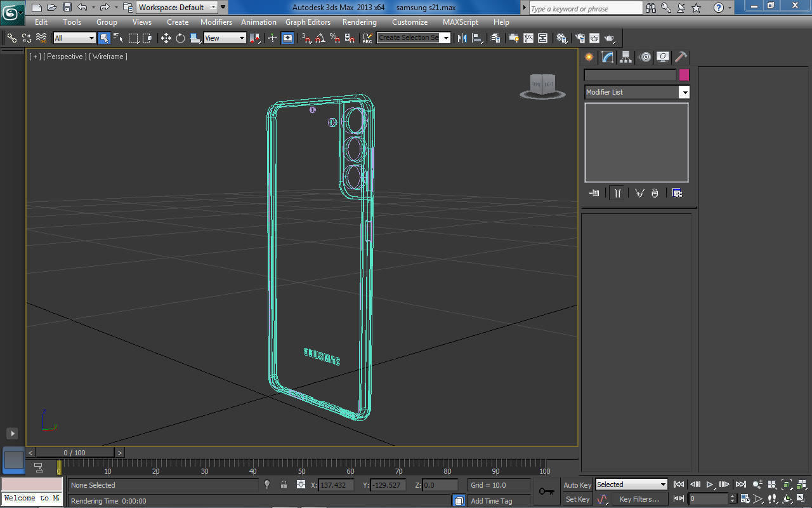Open the Edit menu
The height and width of the screenshot is (508, 812).
point(41,22)
